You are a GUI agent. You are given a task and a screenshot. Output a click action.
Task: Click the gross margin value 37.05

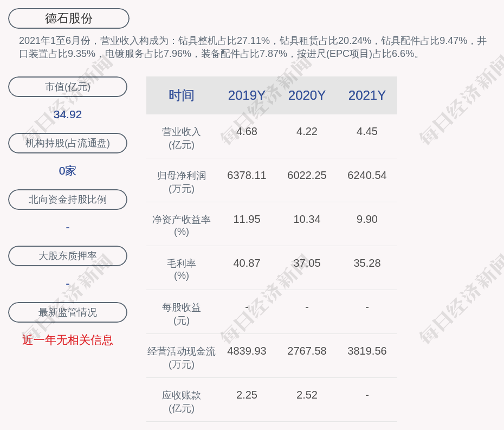click(307, 263)
